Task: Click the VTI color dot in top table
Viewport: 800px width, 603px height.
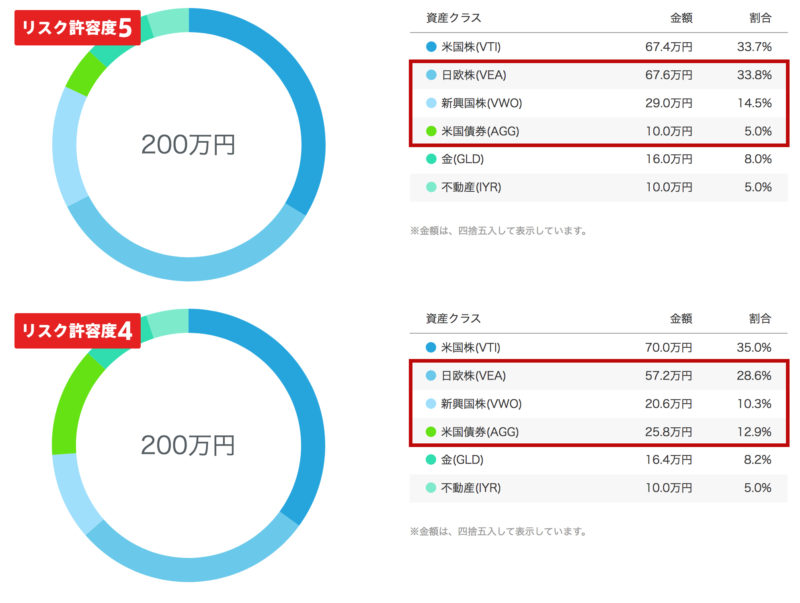Action: [x=431, y=47]
